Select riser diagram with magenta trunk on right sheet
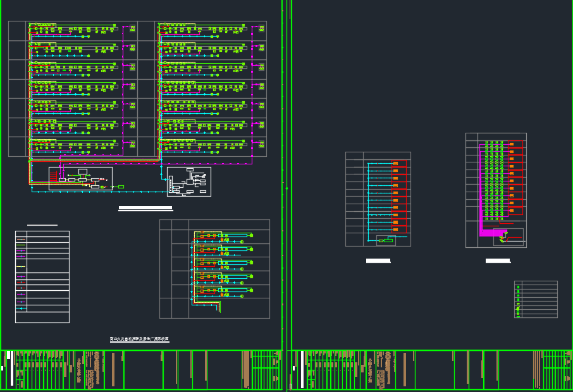 [x=496, y=190]
